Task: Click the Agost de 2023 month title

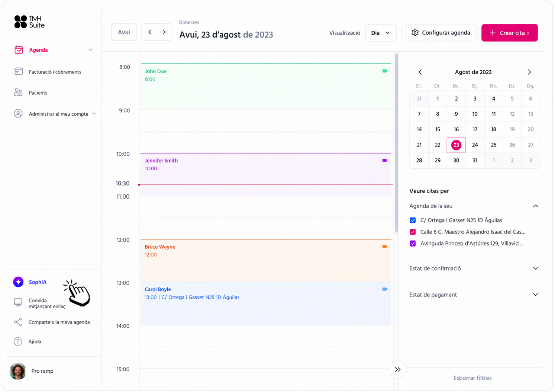Action: (x=473, y=72)
